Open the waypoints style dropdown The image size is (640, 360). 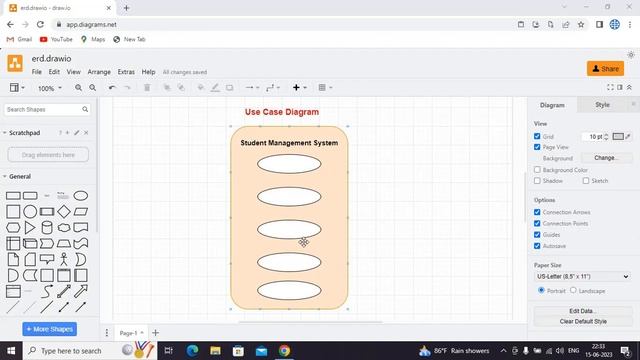pyautogui.click(x=273, y=88)
